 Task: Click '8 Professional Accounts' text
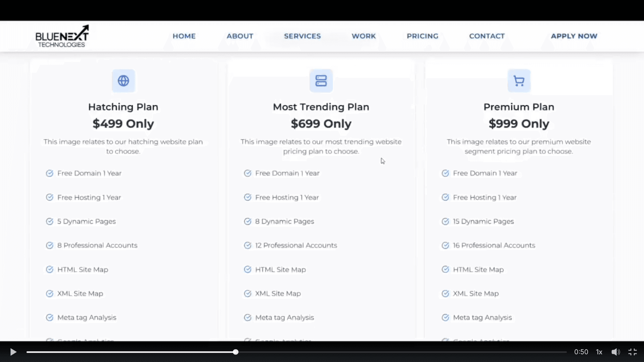tap(97, 245)
